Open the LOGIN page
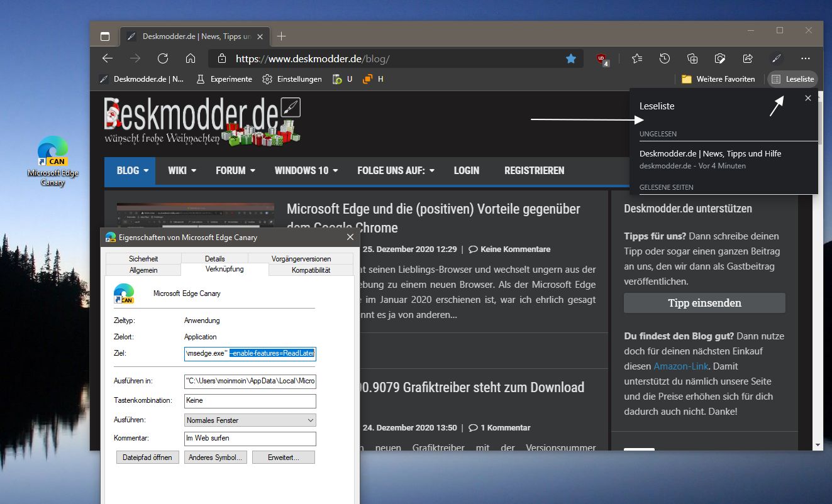Image resolution: width=832 pixels, height=504 pixels. 467,170
